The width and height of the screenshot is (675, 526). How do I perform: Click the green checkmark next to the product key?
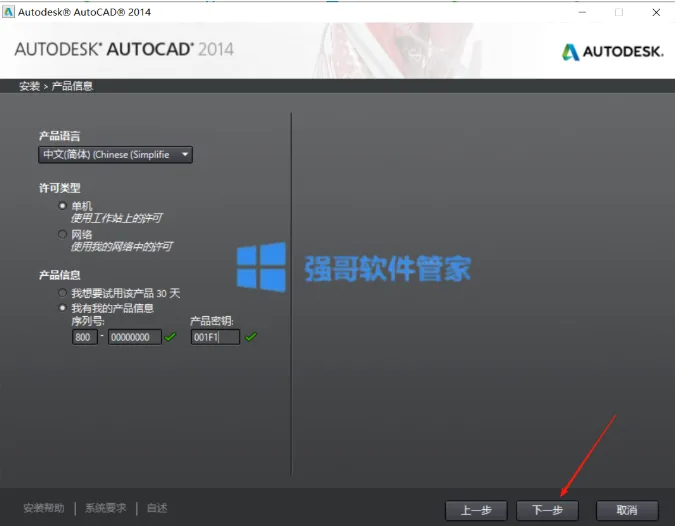[251, 337]
